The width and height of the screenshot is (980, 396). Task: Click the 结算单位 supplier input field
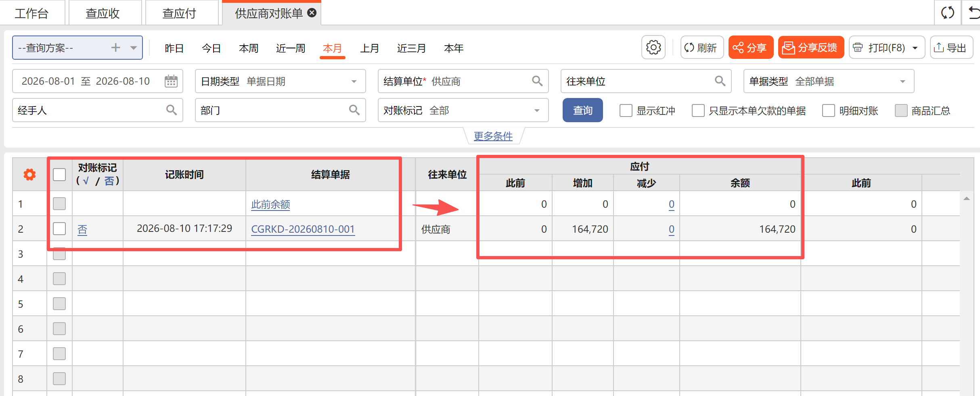coord(463,81)
